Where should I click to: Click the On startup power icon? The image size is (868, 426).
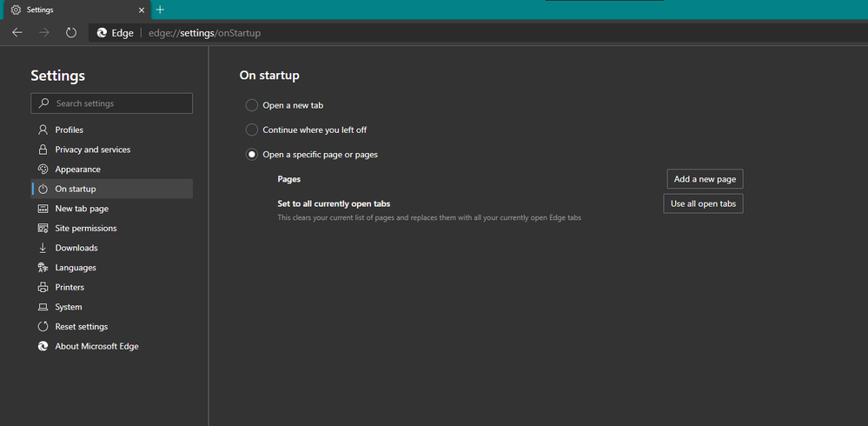click(x=43, y=189)
